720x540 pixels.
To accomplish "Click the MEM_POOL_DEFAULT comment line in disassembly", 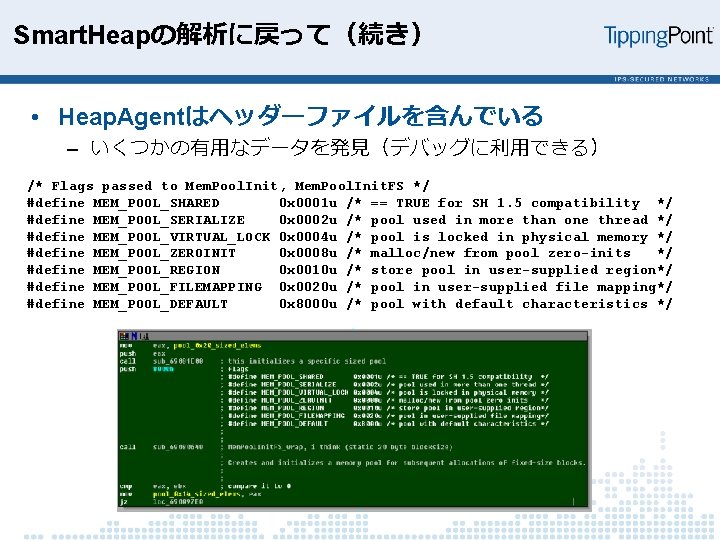I will (x=388, y=424).
